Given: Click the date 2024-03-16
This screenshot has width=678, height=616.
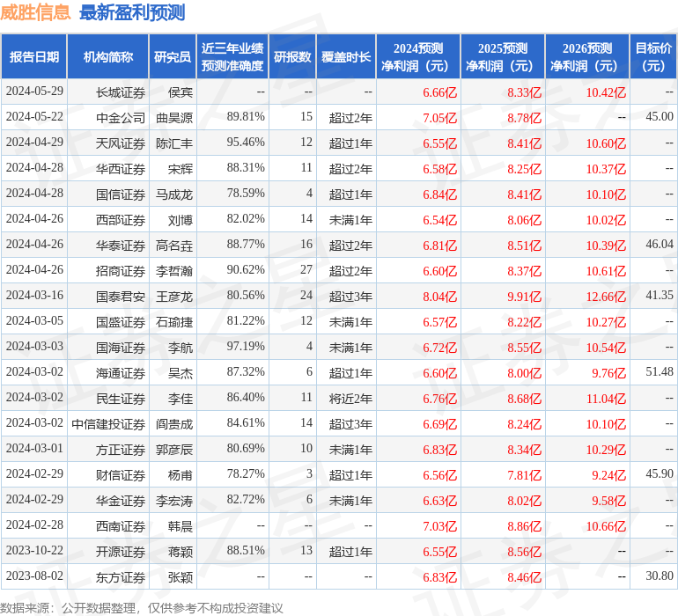Looking at the screenshot, I should [x=34, y=295].
